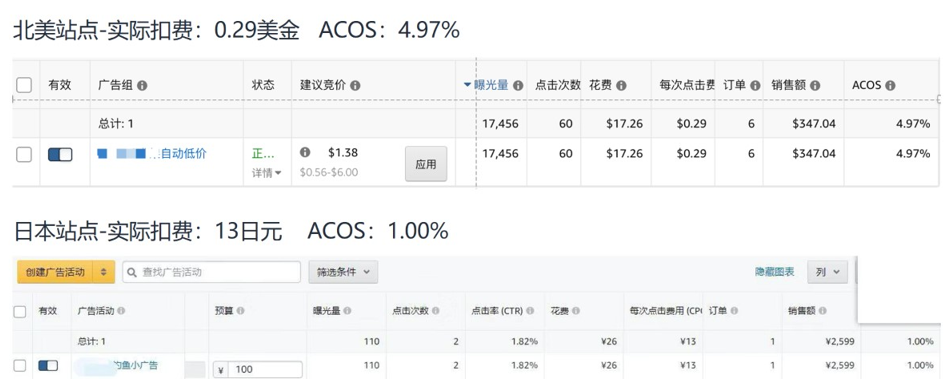Click info icon beside 销售额 in top table

click(815, 86)
